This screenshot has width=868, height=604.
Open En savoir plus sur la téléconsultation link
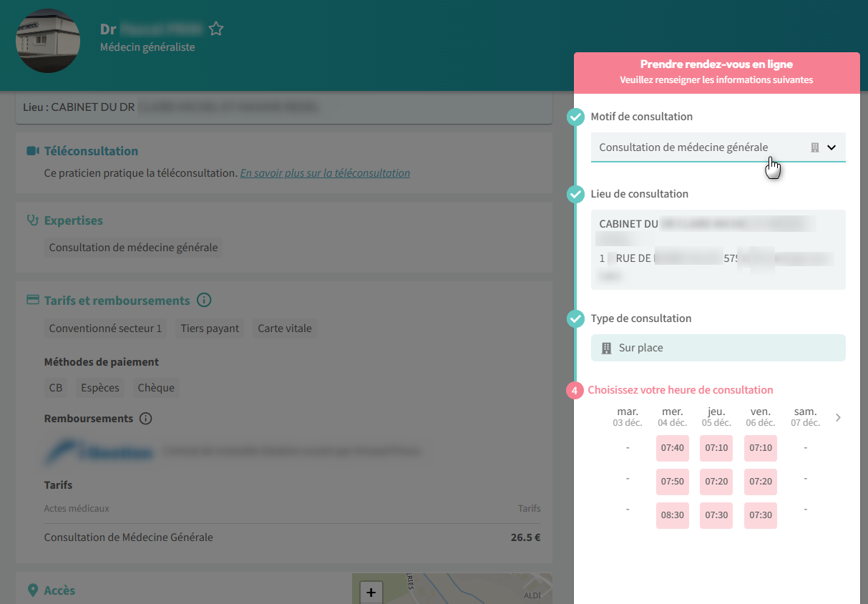pos(325,173)
